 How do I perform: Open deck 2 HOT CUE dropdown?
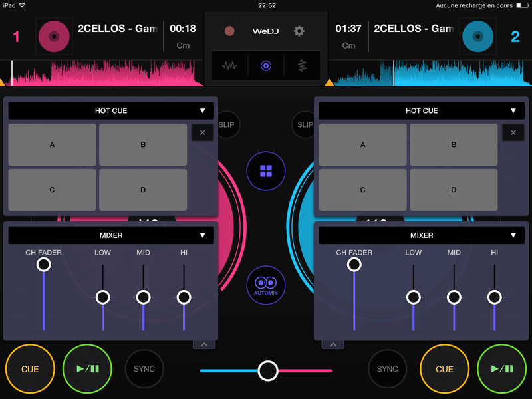point(422,110)
